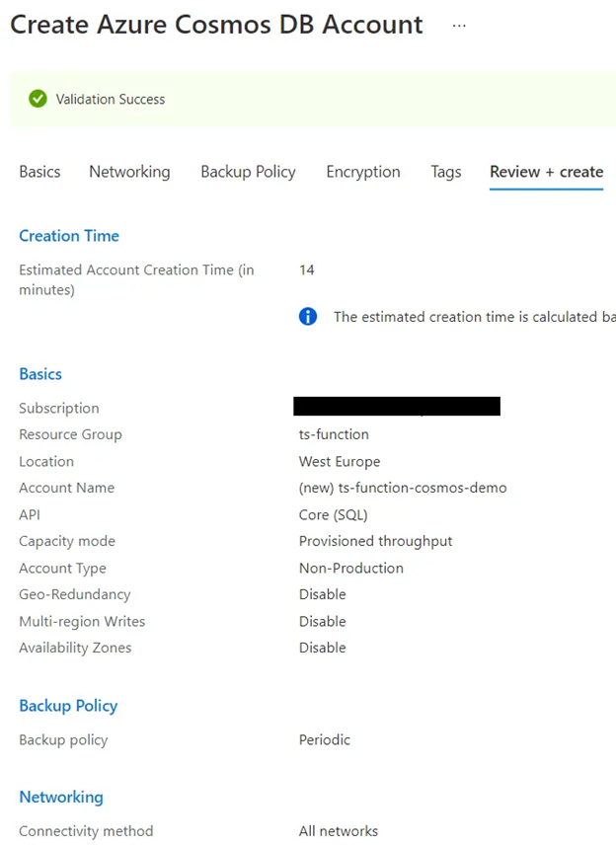Click the blue Backup Policy section heading

tap(68, 706)
